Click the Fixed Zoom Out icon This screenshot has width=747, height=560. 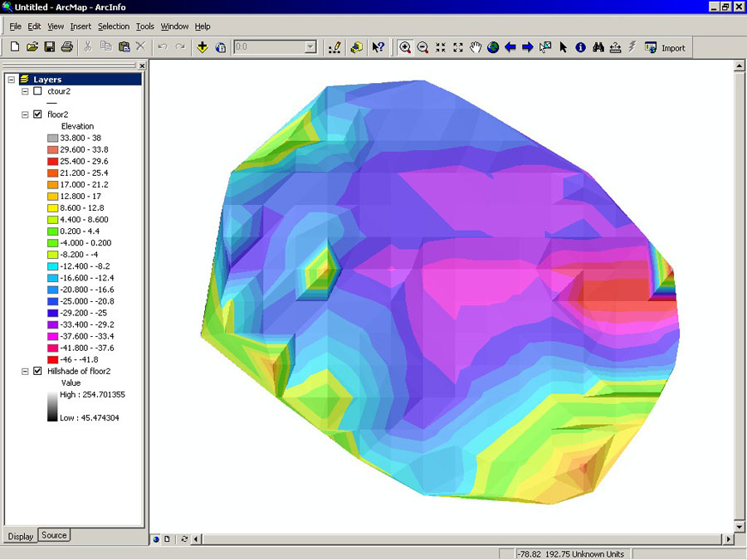[x=458, y=47]
